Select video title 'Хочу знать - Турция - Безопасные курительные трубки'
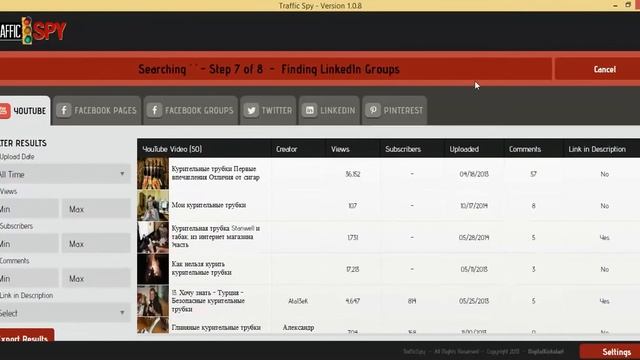640x360 pixels. (208, 301)
